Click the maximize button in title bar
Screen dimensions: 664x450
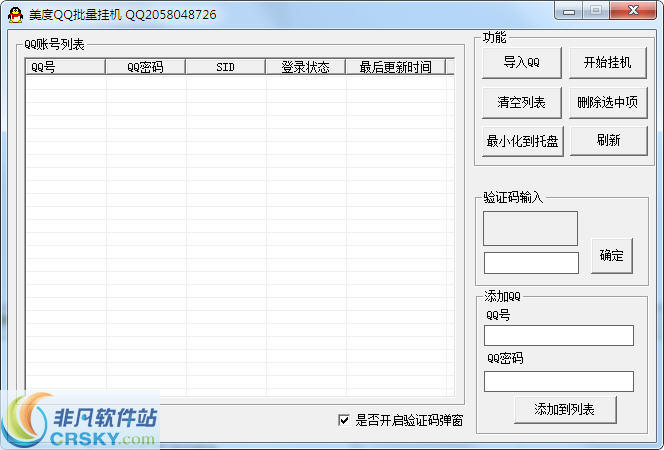click(x=596, y=11)
